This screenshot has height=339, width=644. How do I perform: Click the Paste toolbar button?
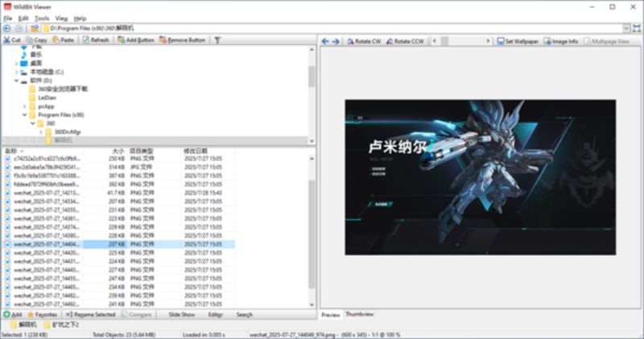tap(64, 39)
